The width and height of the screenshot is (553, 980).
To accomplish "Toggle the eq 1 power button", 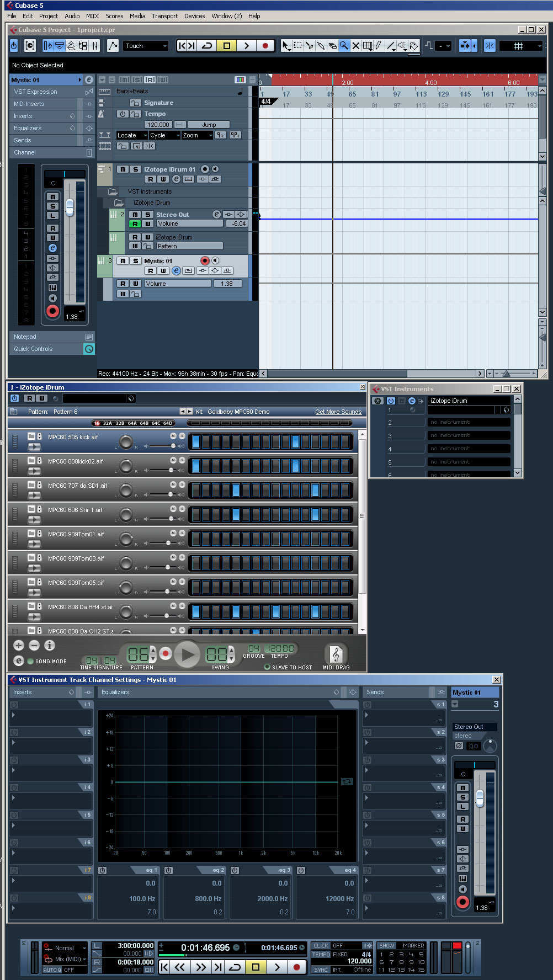I will 102,870.
